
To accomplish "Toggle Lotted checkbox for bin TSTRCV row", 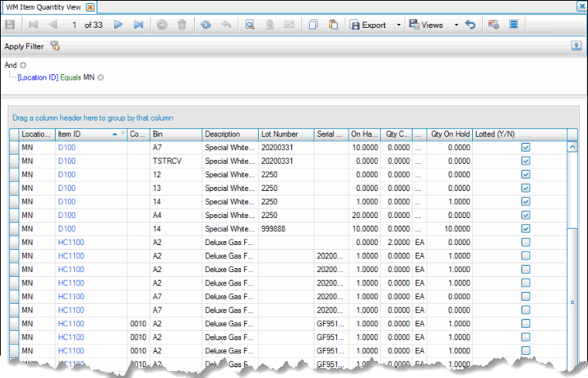I will pos(525,161).
